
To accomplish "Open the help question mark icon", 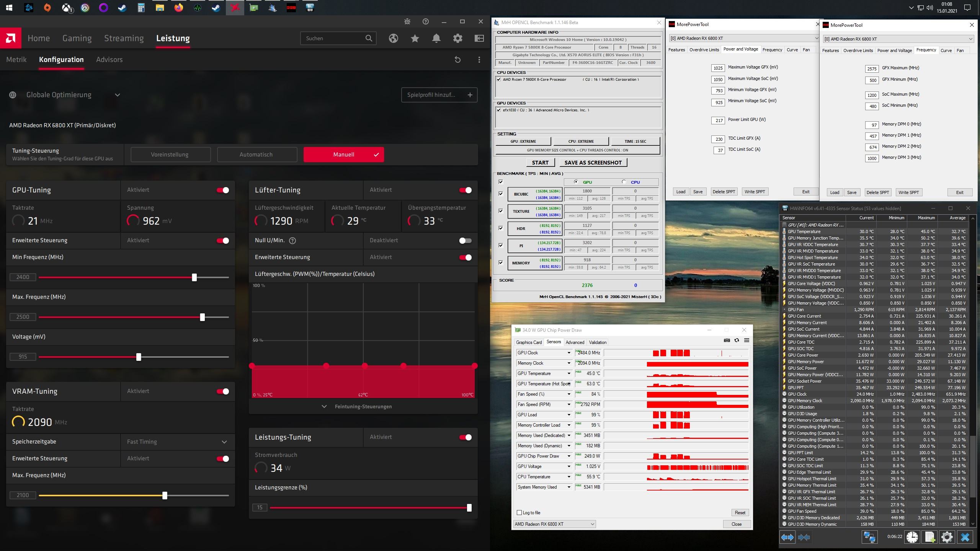I will click(x=426, y=22).
